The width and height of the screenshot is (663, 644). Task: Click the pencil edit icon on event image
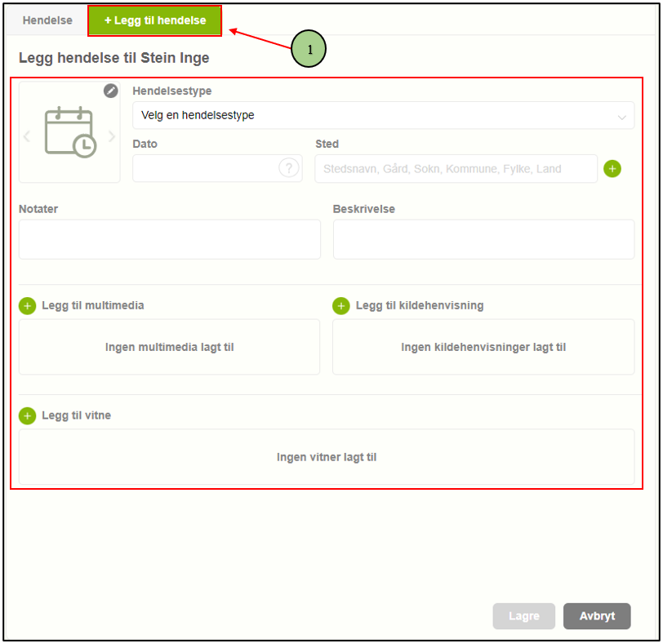click(x=111, y=91)
